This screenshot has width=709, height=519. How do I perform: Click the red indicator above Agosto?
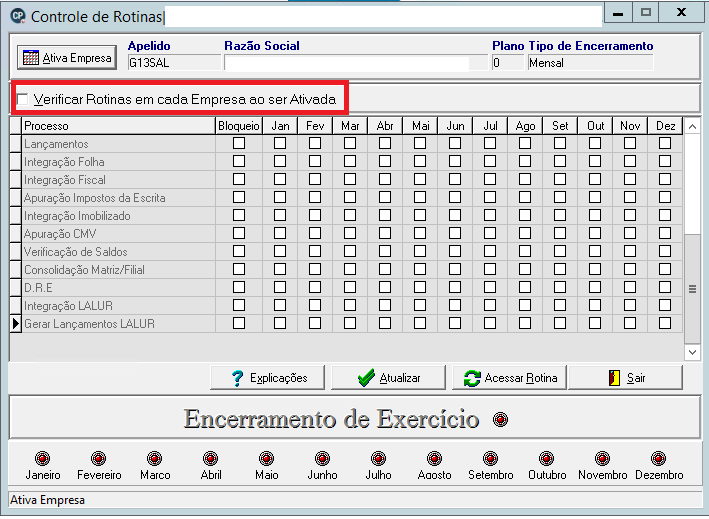(x=435, y=458)
